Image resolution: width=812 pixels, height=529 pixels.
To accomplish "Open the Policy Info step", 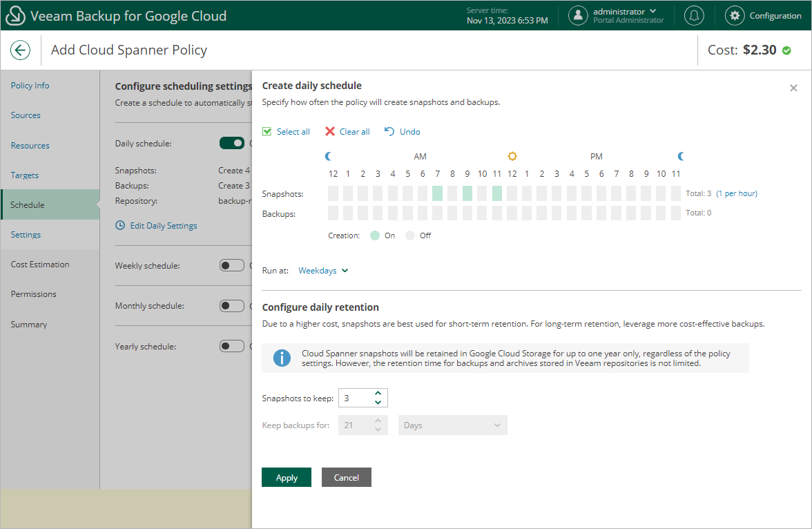I will click(x=30, y=86).
